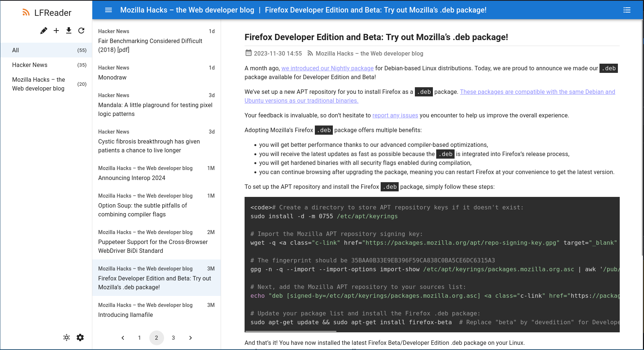The image size is (644, 350).
Task: Select the Firefox Developer Edition .deb entry
Action: pyautogui.click(x=156, y=278)
